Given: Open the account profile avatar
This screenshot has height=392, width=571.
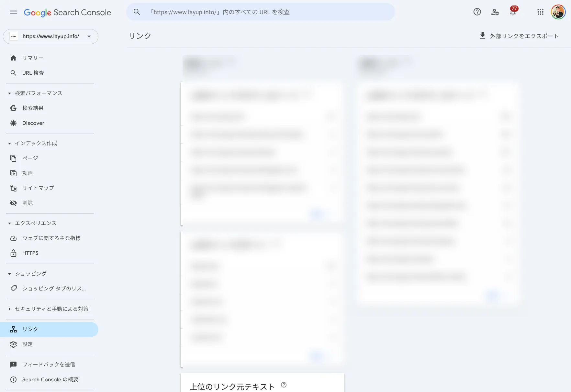Looking at the screenshot, I should tap(558, 12).
